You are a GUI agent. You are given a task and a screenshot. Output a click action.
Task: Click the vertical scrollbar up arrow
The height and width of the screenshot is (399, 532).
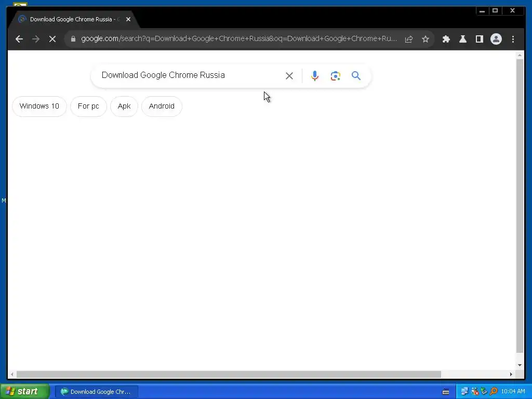click(520, 55)
